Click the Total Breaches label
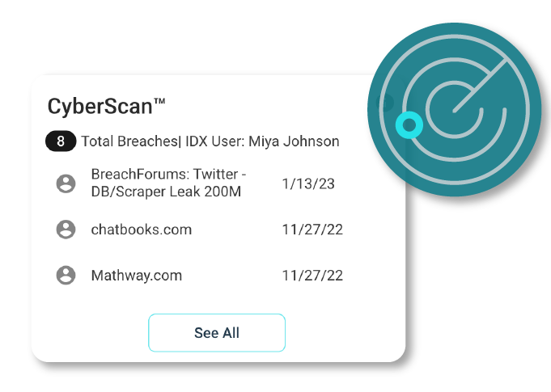 [x=129, y=141]
